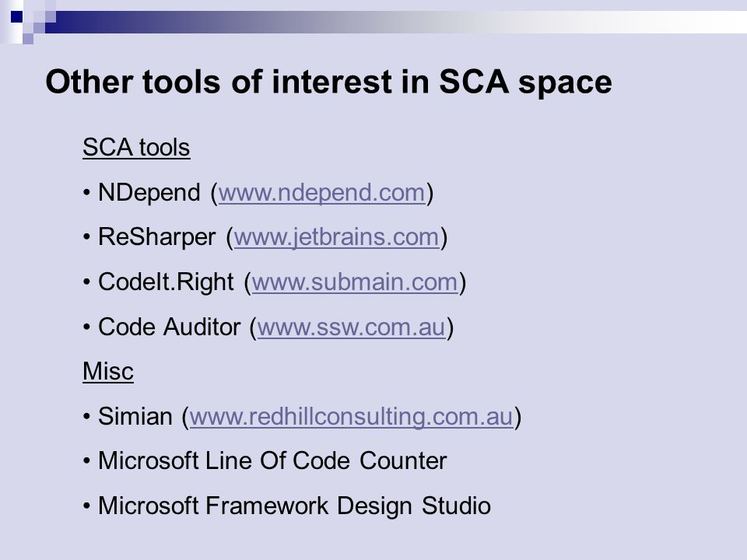Follow the www.submain.com hyperlink
This screenshot has width=747, height=560.
pyautogui.click(x=355, y=282)
